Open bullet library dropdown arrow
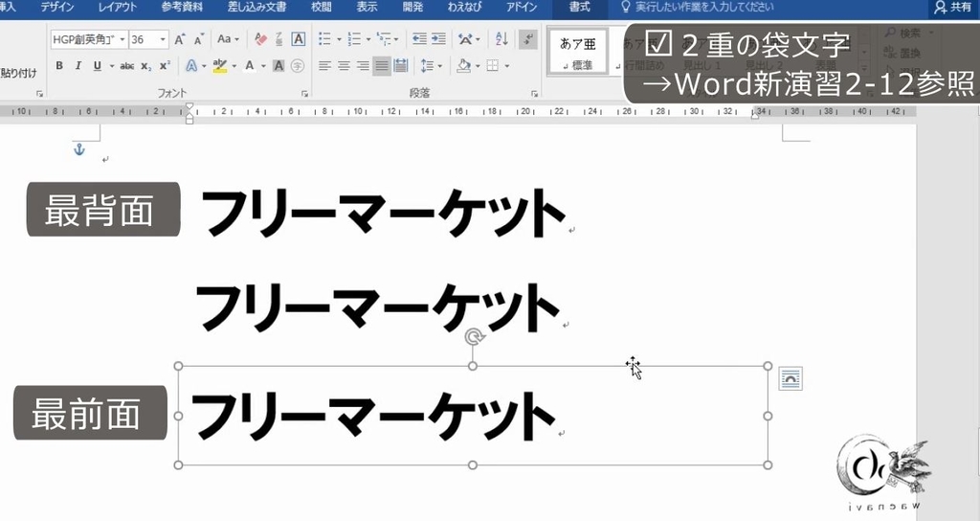Viewport: 980px width, 521px height. pyautogui.click(x=340, y=39)
